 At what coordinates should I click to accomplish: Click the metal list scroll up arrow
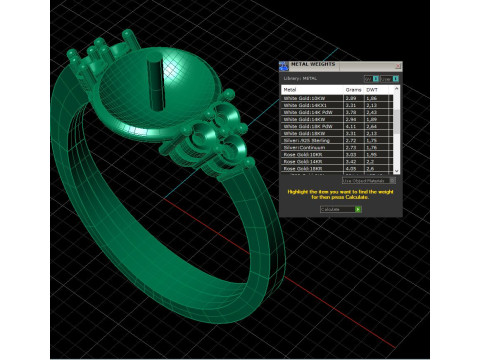pyautogui.click(x=396, y=89)
